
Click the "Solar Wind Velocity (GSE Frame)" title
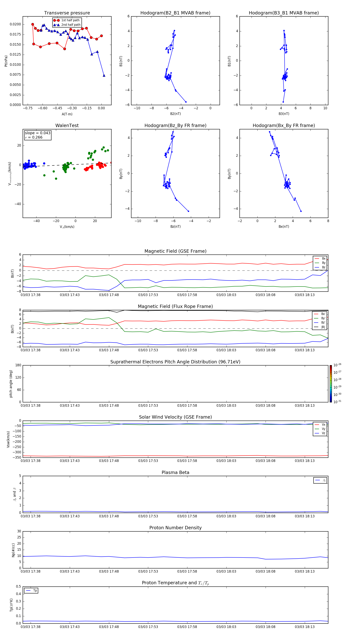point(175,417)
